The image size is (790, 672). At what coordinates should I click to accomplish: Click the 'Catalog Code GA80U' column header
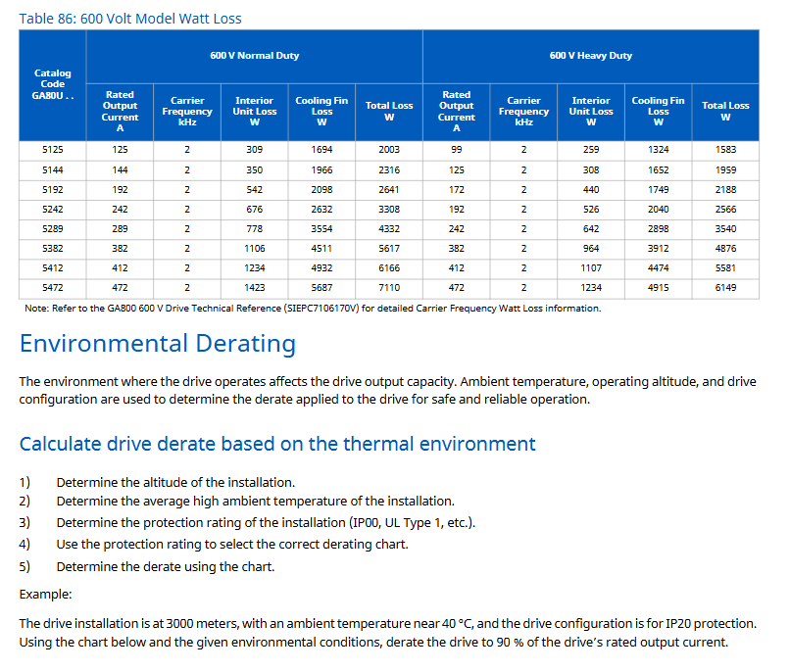pyautogui.click(x=53, y=84)
